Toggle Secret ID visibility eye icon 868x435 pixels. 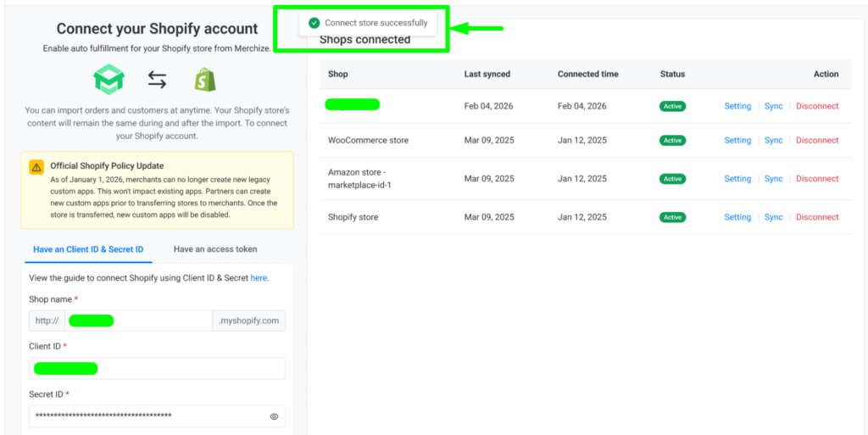point(274,416)
